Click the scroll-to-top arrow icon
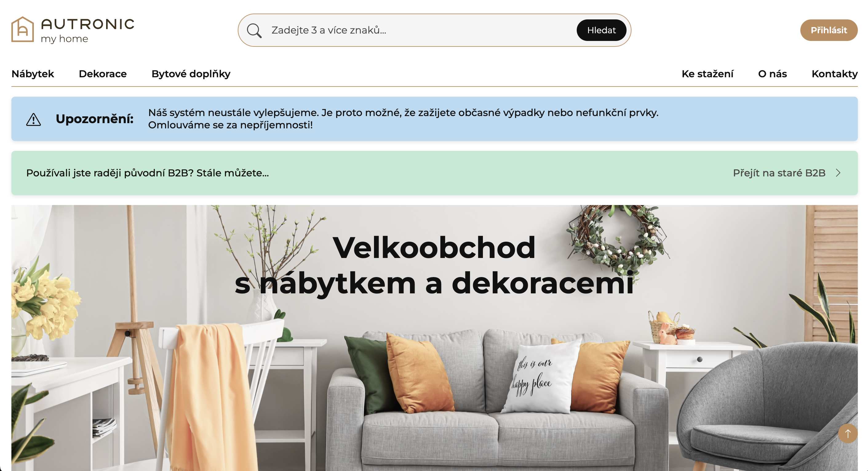This screenshot has height=471, width=868. 848,433
